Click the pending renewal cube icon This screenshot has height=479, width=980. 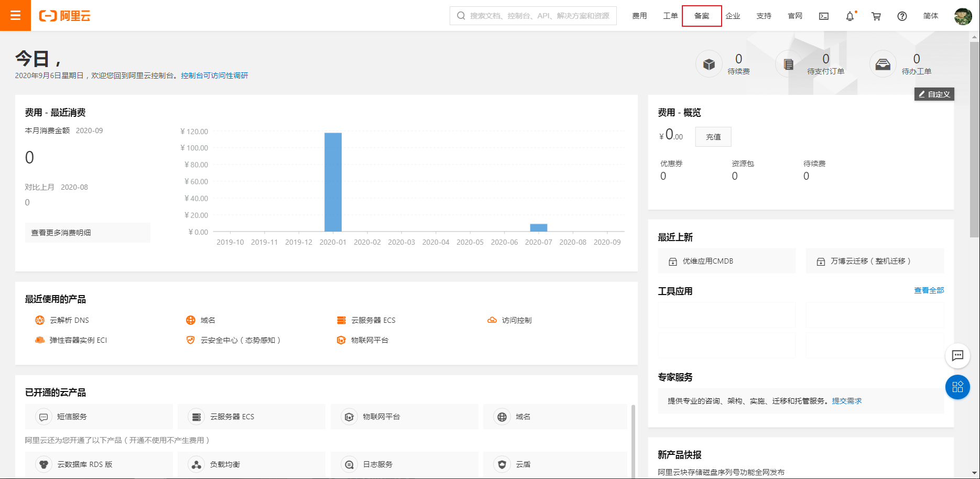709,64
